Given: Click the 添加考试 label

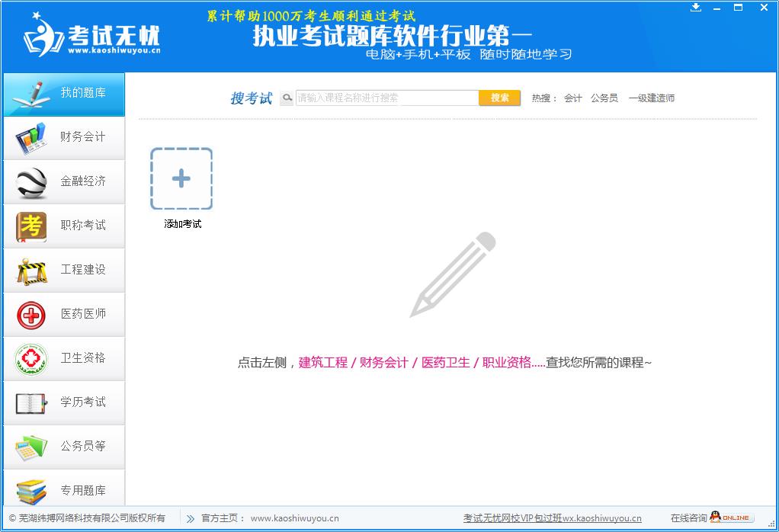Looking at the screenshot, I should pos(183,224).
